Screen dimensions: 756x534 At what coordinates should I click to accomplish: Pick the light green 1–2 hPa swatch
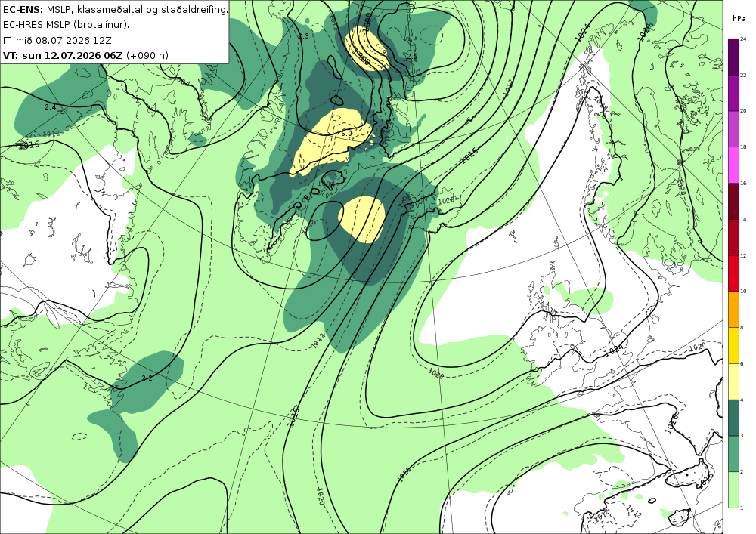coord(733,489)
